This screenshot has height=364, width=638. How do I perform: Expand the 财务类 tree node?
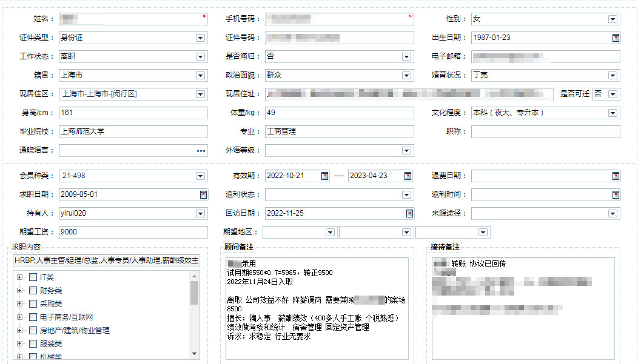pos(19,291)
